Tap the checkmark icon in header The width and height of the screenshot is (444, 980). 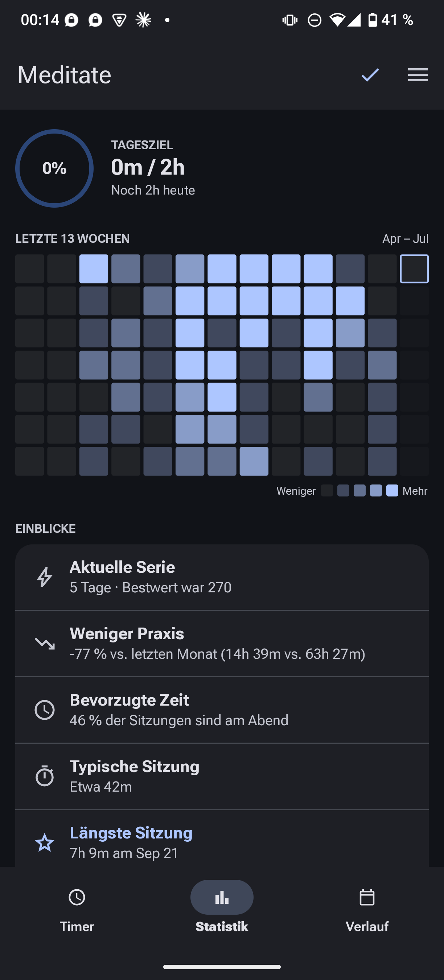pos(370,75)
